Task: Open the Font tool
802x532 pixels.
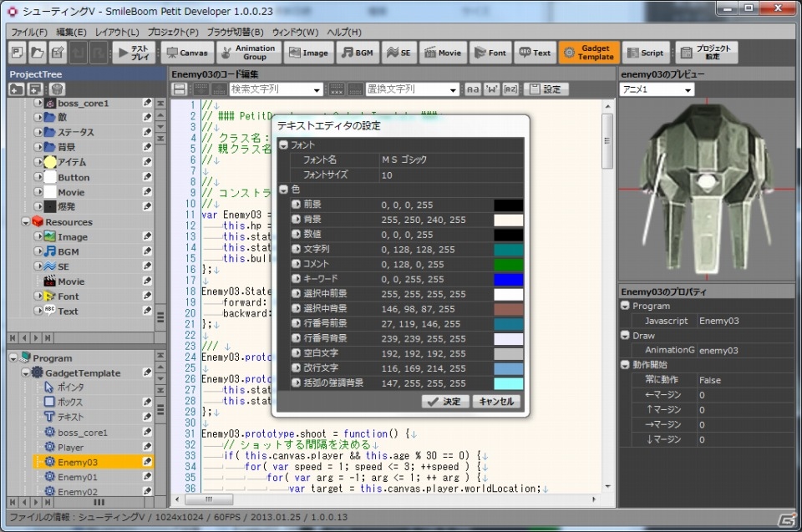Action: [490, 52]
